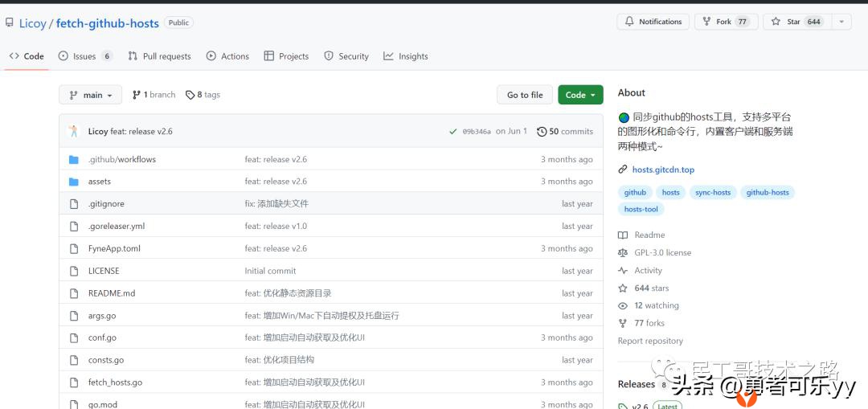View the 12 watching link
This screenshot has width=868, height=409.
tap(649, 305)
